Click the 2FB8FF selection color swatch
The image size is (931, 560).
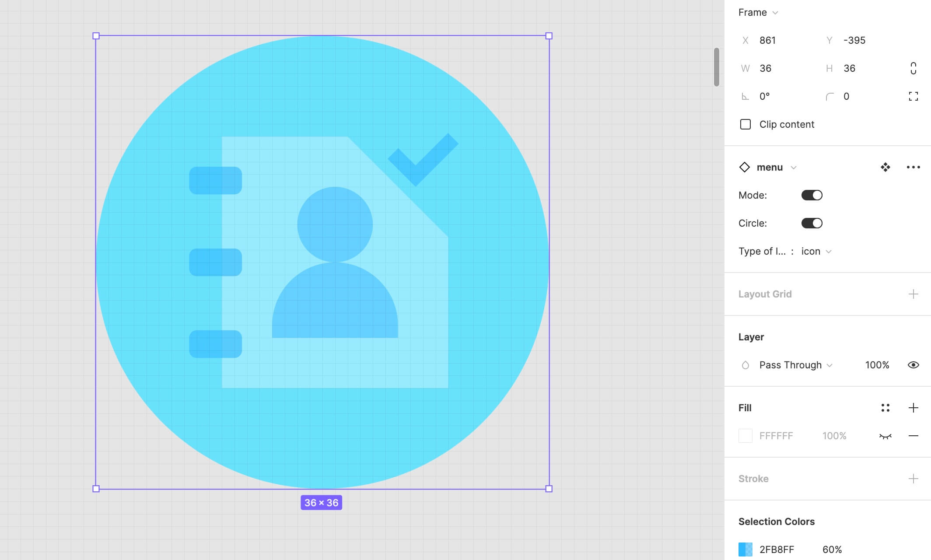[x=745, y=549]
